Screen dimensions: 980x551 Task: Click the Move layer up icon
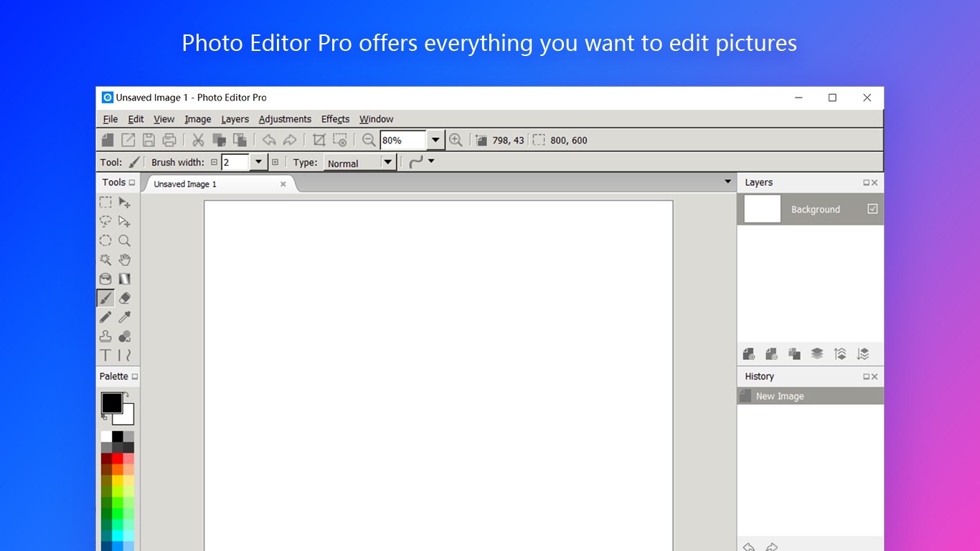840,354
